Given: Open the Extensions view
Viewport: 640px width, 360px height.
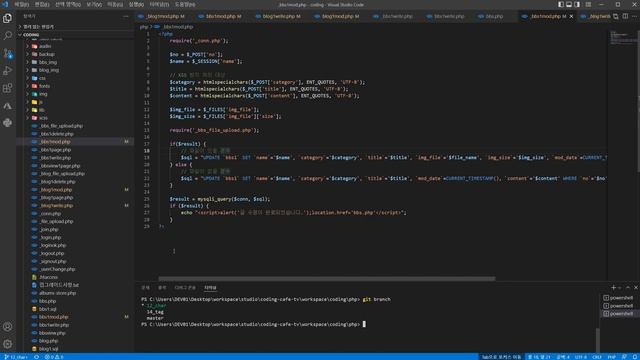Looking at the screenshot, I should [7, 88].
